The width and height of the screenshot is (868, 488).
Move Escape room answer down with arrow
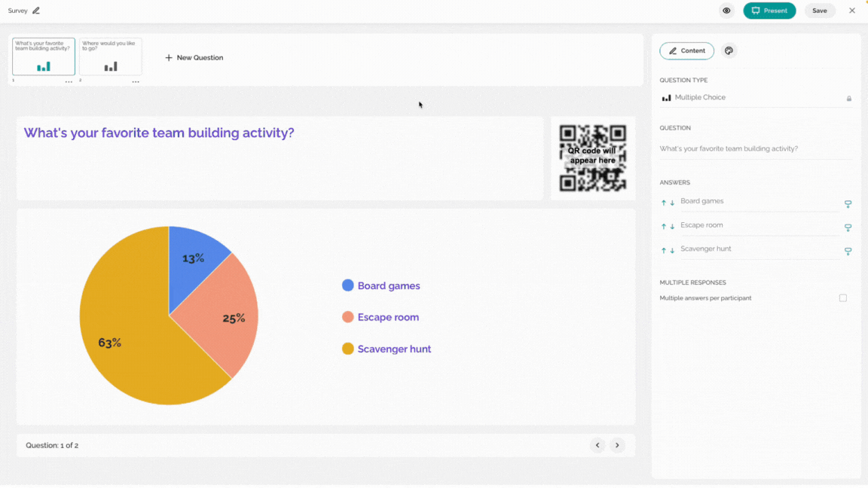672,227
